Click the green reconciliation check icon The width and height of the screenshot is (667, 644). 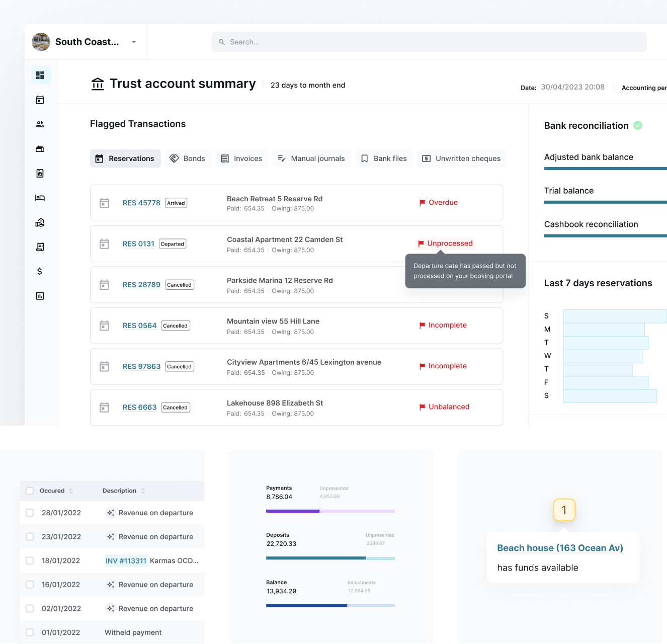(x=638, y=125)
